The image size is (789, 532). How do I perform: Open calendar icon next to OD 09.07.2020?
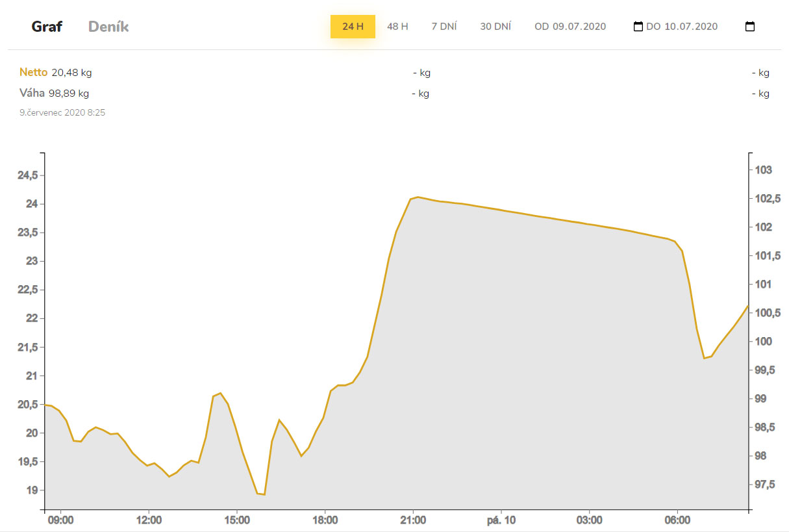[638, 27]
